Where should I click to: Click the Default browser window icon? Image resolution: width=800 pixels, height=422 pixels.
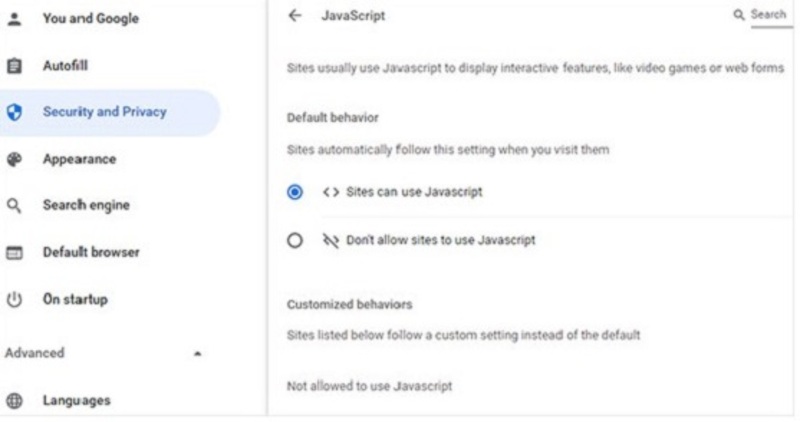14,253
